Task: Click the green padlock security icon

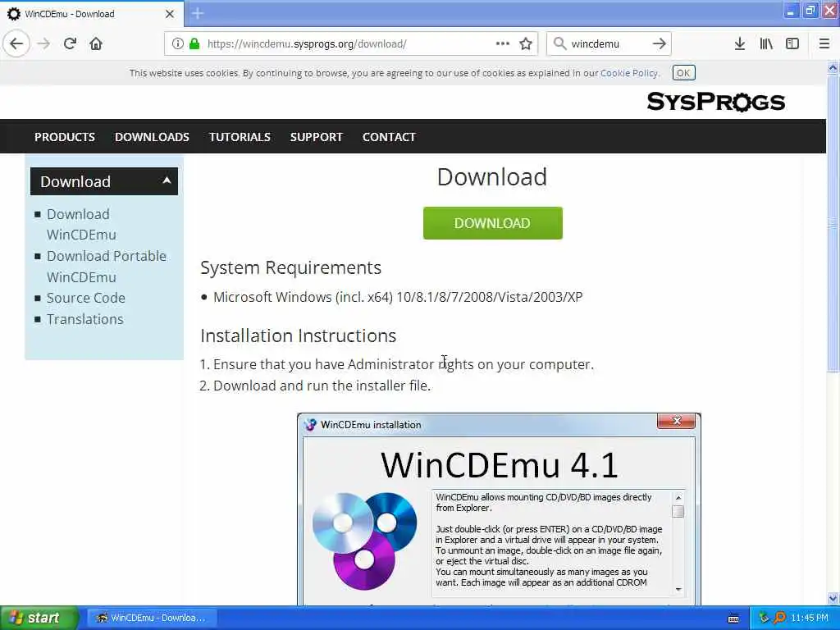Action: click(x=194, y=44)
